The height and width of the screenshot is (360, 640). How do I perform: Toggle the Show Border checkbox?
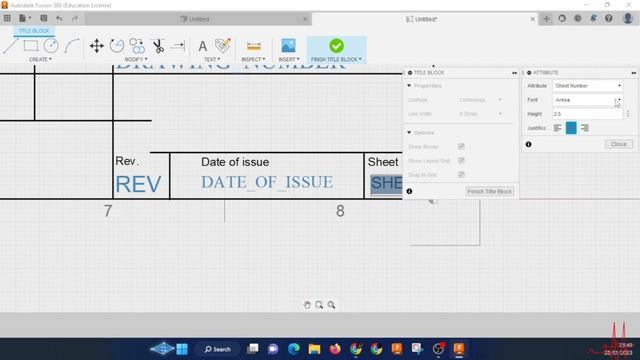coord(461,147)
